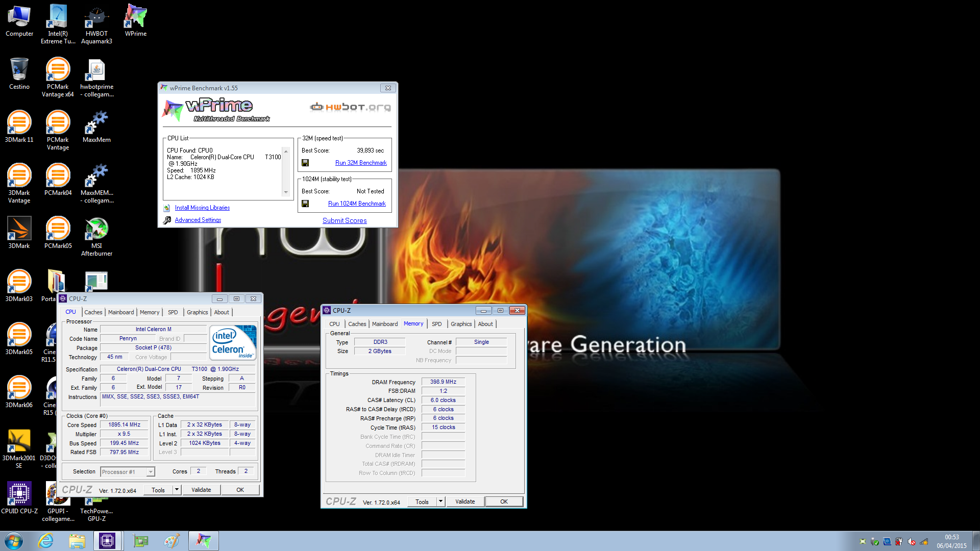Click the Show desktop strip on taskbar

tap(976, 541)
